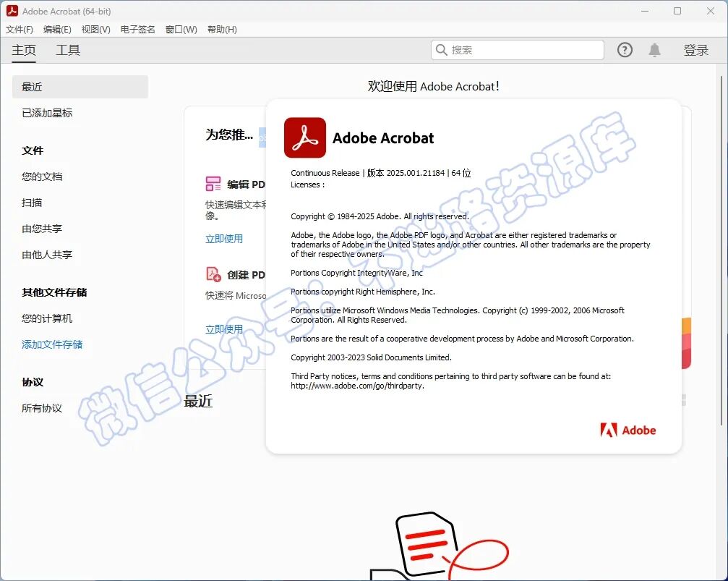Screen dimensions: 728x581
Task: Click the 编辑 PD tool title
Action: click(x=246, y=185)
